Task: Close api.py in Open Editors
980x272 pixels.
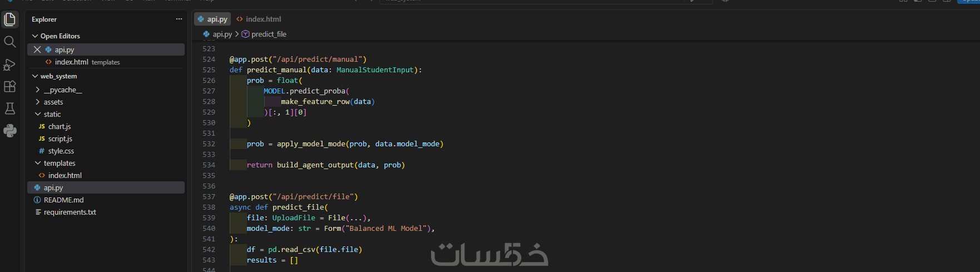Action: coord(37,50)
